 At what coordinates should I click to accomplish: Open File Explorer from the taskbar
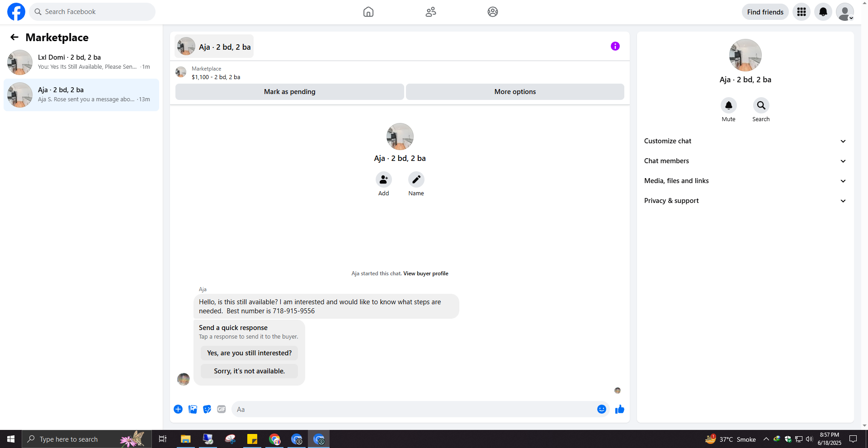185,439
